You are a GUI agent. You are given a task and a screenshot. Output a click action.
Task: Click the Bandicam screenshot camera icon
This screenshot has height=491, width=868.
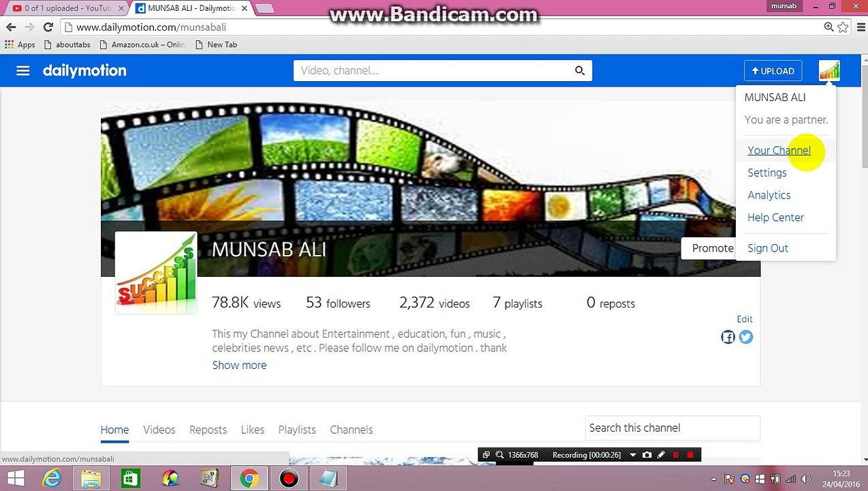coord(647,455)
